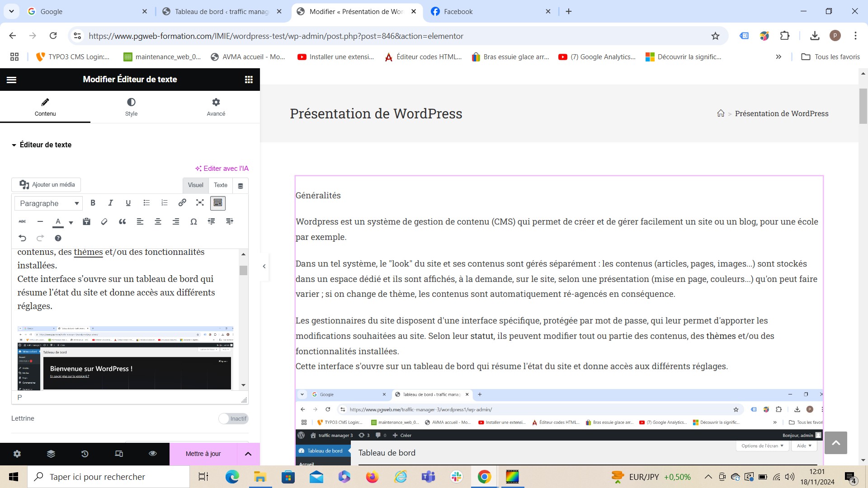The width and height of the screenshot is (868, 488).
Task: Insert or edit a link
Action: point(182,203)
